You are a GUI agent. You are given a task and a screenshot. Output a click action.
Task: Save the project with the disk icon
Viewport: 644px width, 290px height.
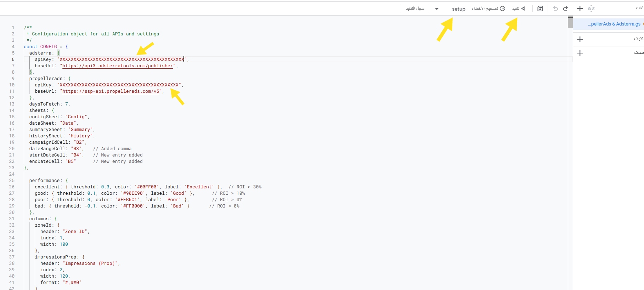[x=540, y=8]
